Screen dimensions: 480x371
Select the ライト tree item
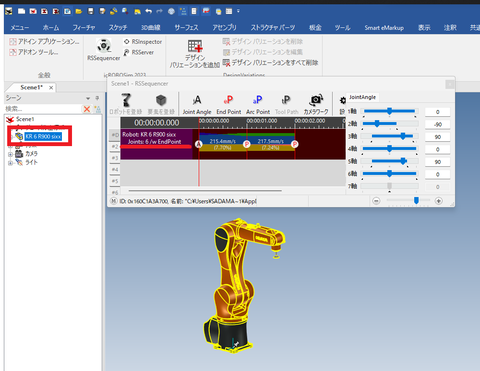click(31, 162)
